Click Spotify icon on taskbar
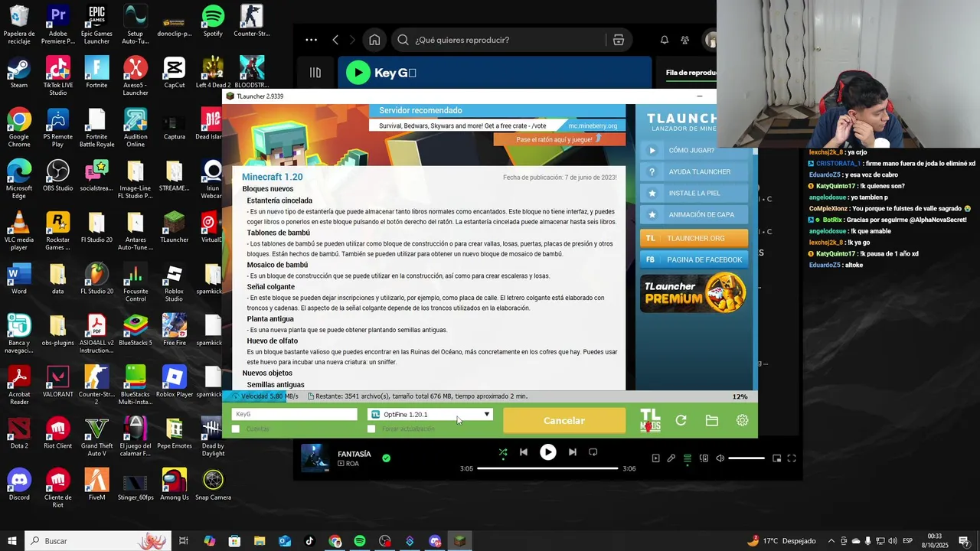 pyautogui.click(x=360, y=541)
